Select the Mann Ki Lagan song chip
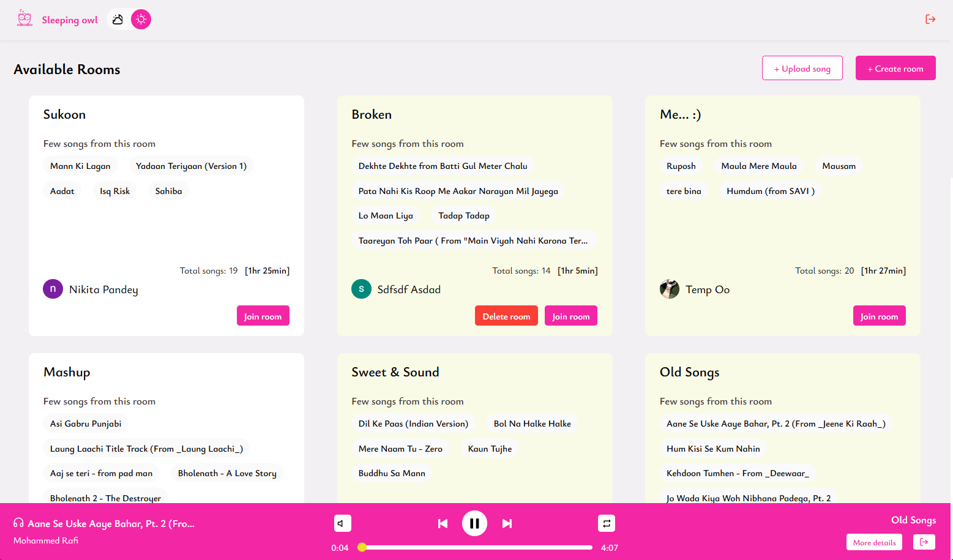 pos(80,166)
